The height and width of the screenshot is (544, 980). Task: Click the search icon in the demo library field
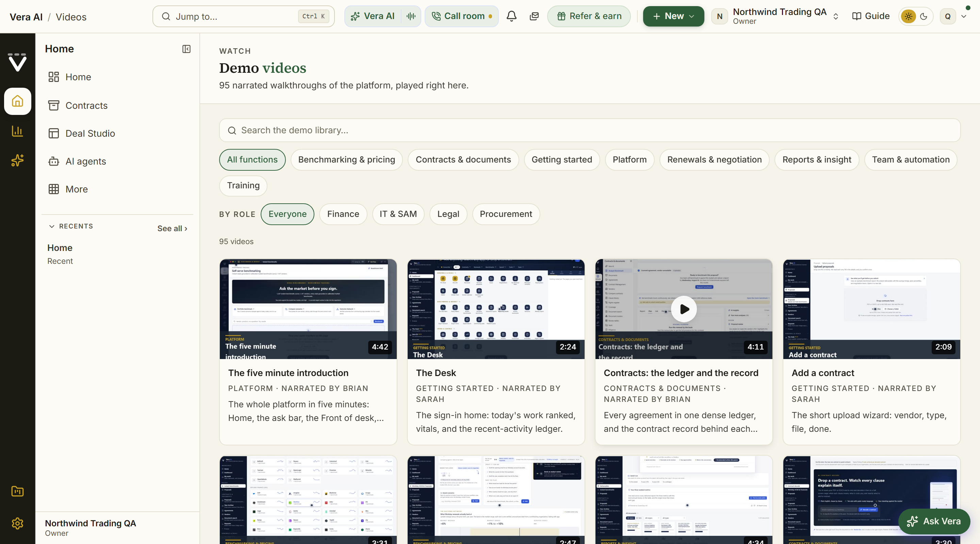pyautogui.click(x=232, y=131)
